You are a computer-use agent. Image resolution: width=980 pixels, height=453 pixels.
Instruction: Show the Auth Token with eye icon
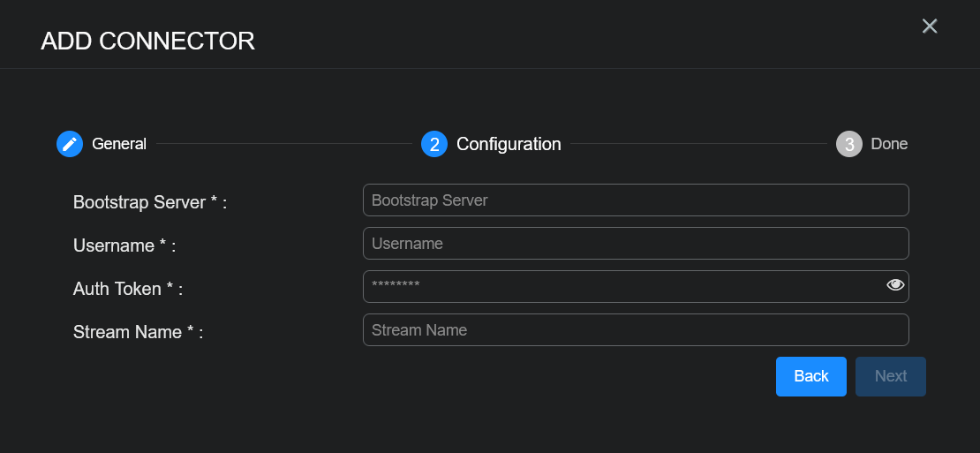point(895,284)
